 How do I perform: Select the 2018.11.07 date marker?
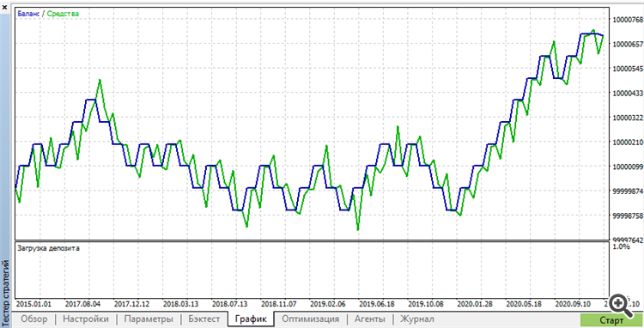(277, 305)
